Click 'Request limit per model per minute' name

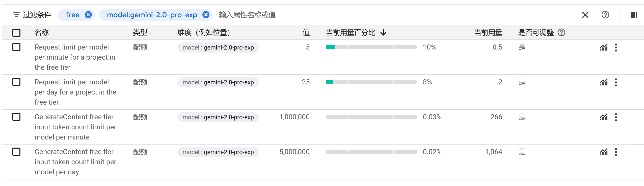click(75, 57)
